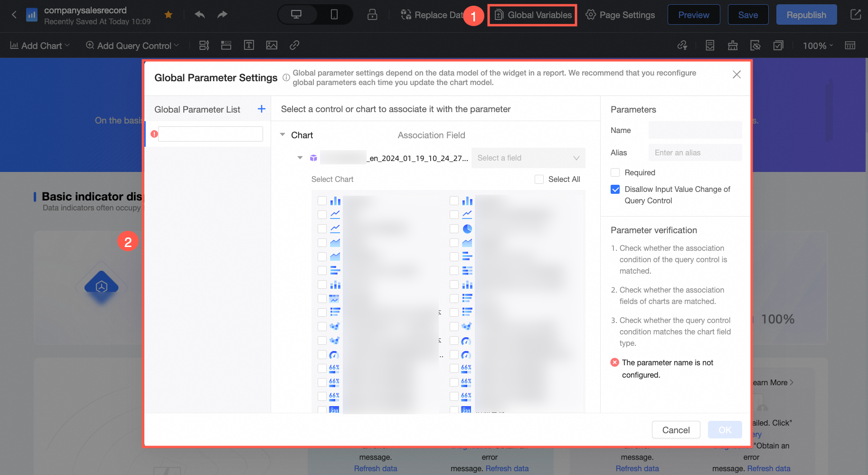Enable the Required checkbox
This screenshot has width=868, height=475.
point(615,172)
